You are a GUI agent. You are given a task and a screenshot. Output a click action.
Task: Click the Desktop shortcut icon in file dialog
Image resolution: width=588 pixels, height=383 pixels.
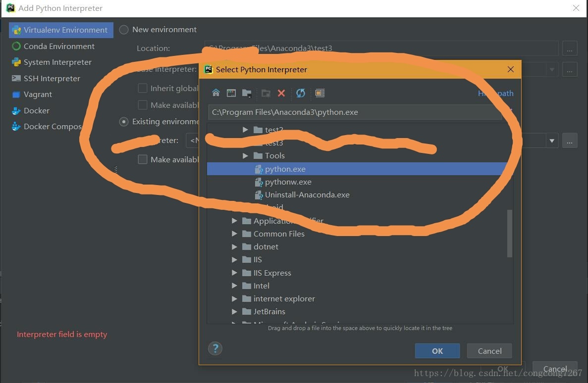coord(231,93)
